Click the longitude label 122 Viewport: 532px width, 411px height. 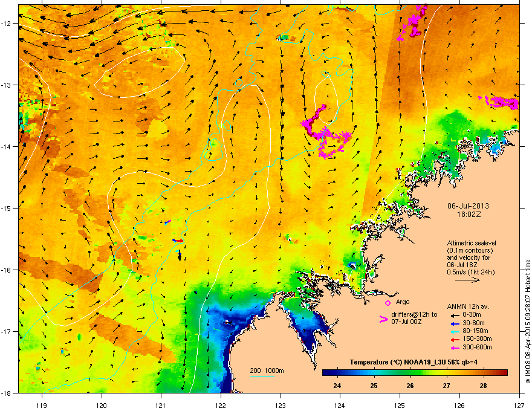point(221,406)
